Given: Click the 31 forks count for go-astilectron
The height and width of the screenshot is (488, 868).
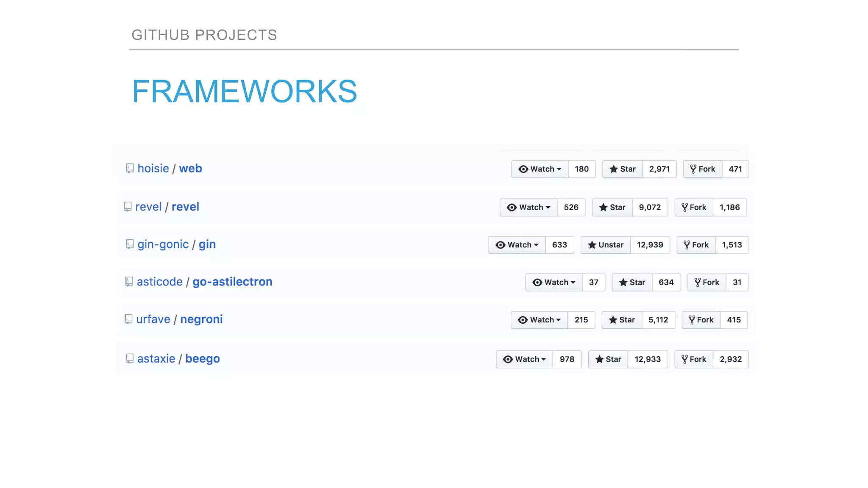Looking at the screenshot, I should click(737, 283).
